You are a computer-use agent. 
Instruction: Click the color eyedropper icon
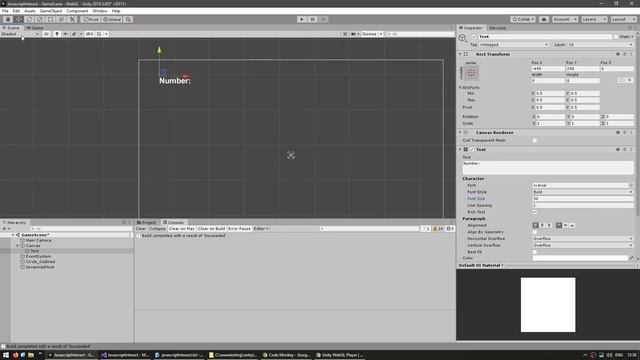point(631,258)
